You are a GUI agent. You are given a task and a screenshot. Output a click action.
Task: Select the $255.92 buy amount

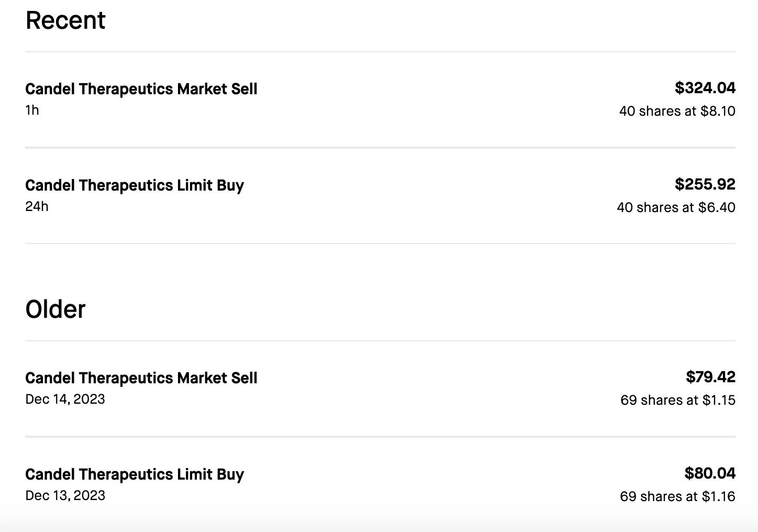click(705, 184)
